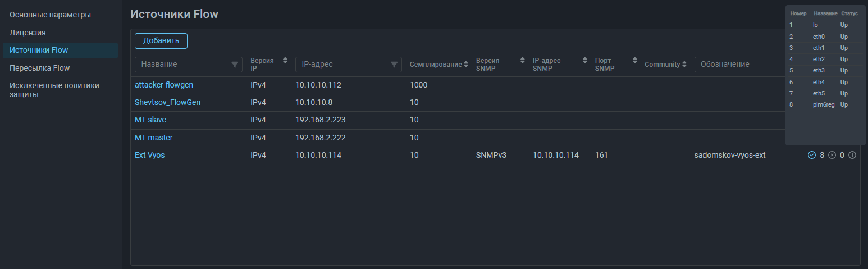Image resolution: width=868 pixels, height=269 pixels.
Task: Sort by Порт SNMP column
Action: click(635, 61)
